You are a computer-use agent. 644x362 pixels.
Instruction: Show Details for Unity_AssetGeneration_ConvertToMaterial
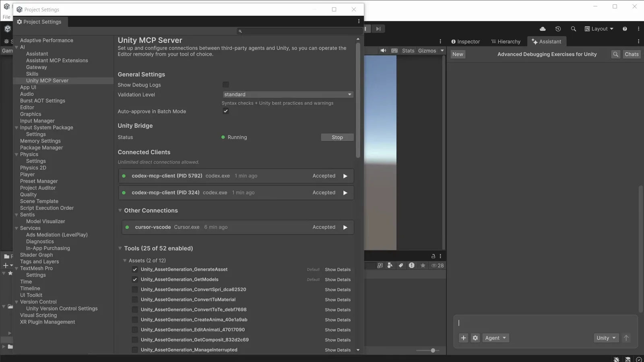click(338, 300)
